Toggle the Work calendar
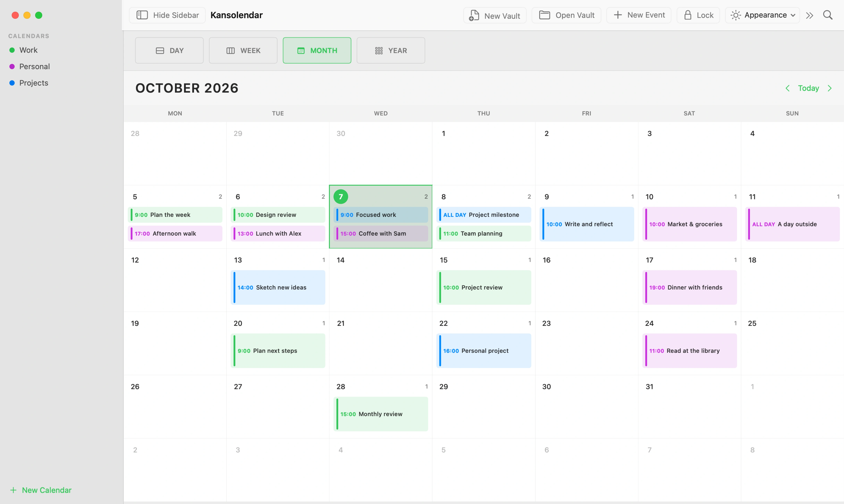This screenshot has height=504, width=844. [28, 50]
